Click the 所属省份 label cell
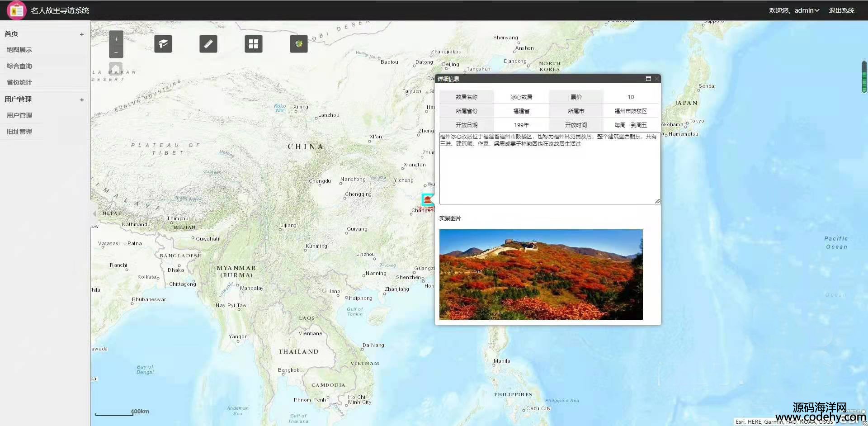This screenshot has height=426, width=868. click(467, 111)
